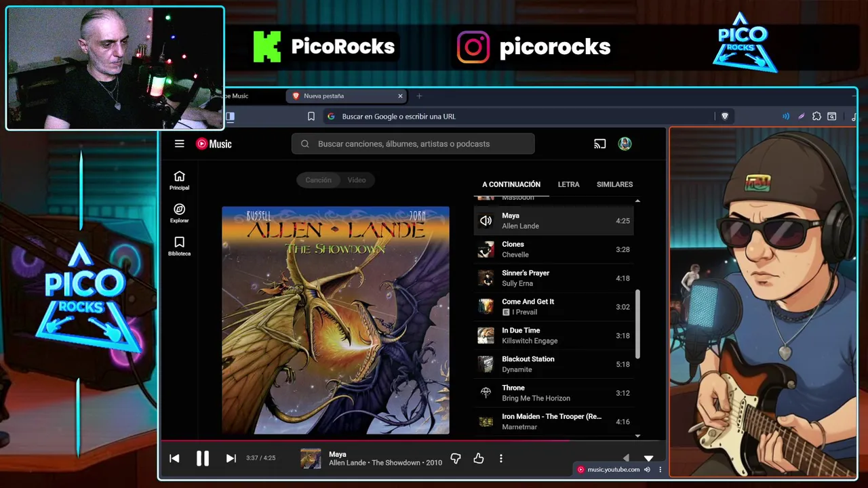Play Iron Maiden The Trooper queue item
868x488 pixels.
[553, 422]
